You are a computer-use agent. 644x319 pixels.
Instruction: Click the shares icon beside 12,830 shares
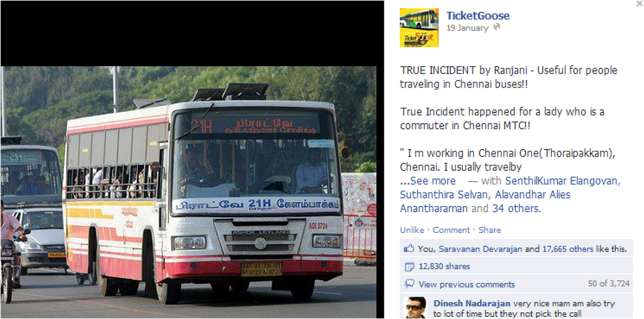(x=409, y=267)
